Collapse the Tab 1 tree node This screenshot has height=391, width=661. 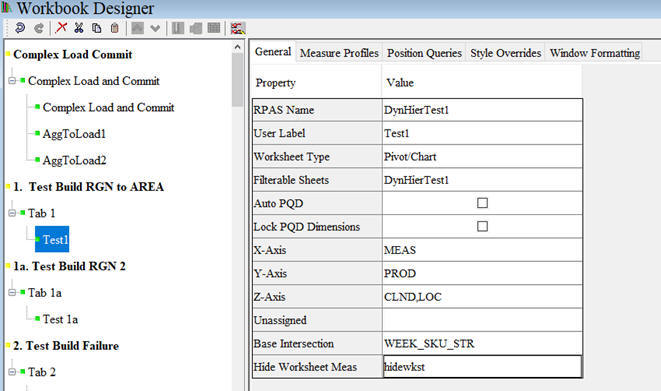[x=12, y=213]
